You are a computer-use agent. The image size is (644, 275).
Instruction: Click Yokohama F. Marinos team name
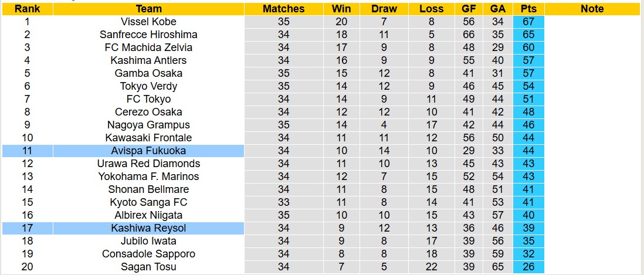(x=148, y=176)
